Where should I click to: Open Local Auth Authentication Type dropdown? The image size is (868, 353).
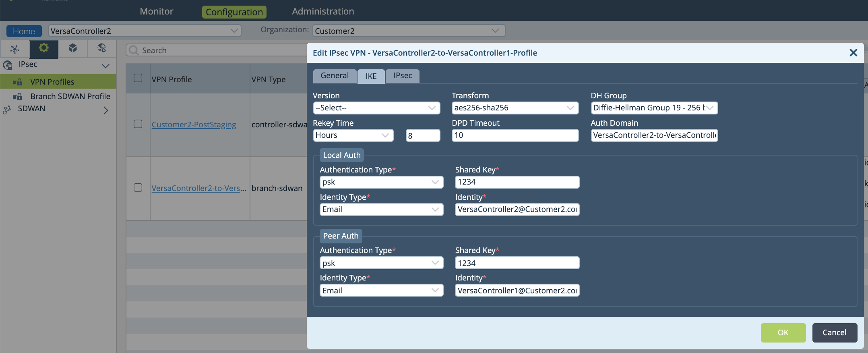click(382, 182)
